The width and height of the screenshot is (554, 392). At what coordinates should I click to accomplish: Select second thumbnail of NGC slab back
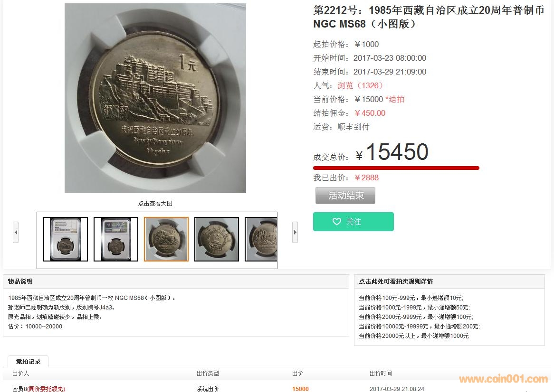tap(116, 239)
